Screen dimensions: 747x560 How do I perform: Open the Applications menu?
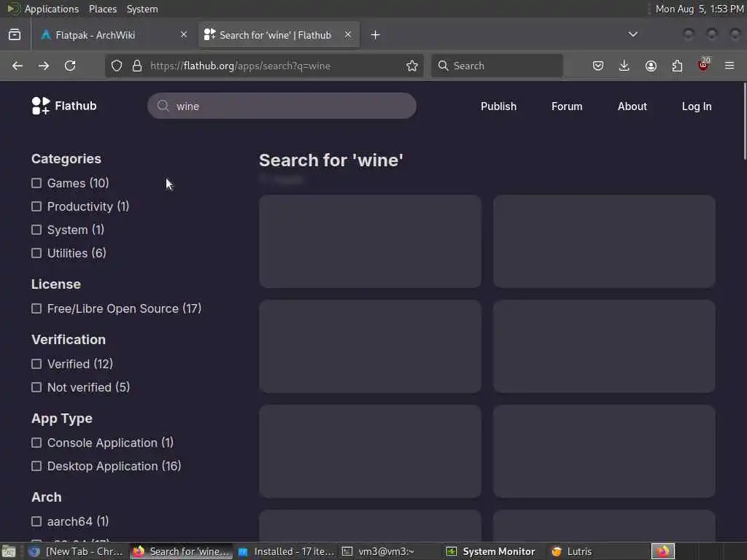(52, 9)
